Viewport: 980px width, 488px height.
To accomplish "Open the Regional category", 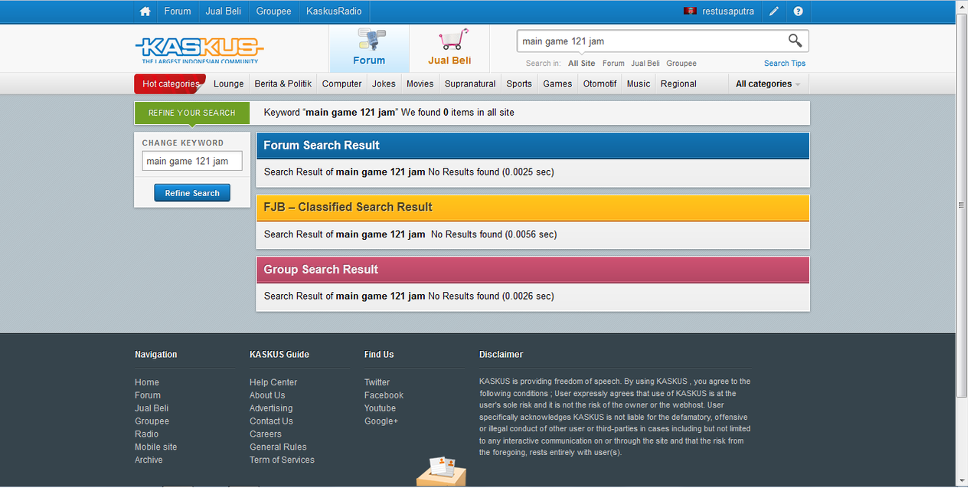I will pyautogui.click(x=678, y=84).
